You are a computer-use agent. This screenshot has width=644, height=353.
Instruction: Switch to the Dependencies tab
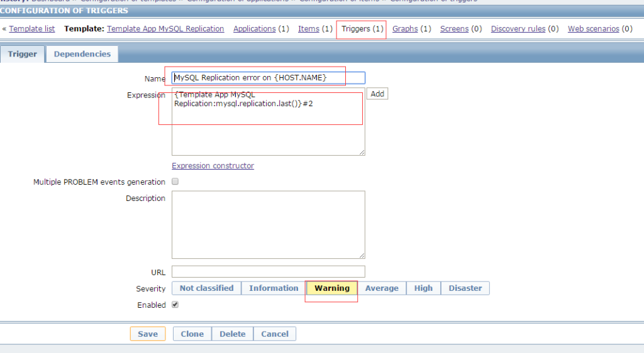pyautogui.click(x=82, y=54)
